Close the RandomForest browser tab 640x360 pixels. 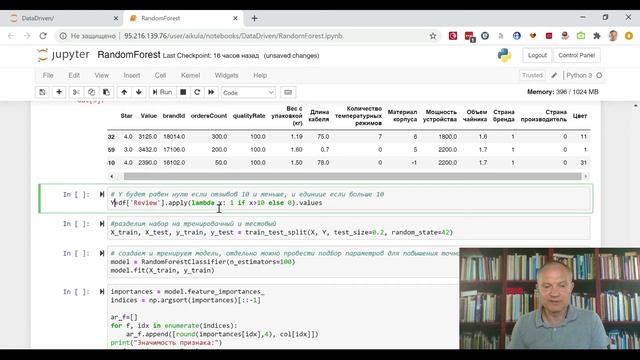click(236, 18)
